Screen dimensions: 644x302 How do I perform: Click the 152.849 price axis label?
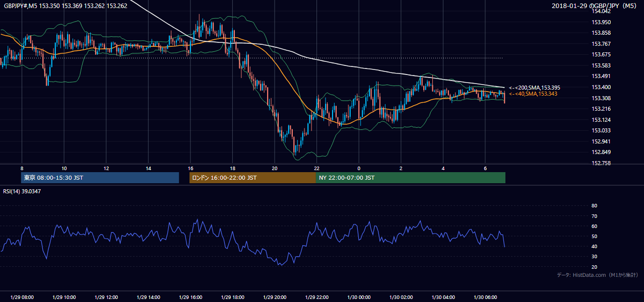coord(600,152)
